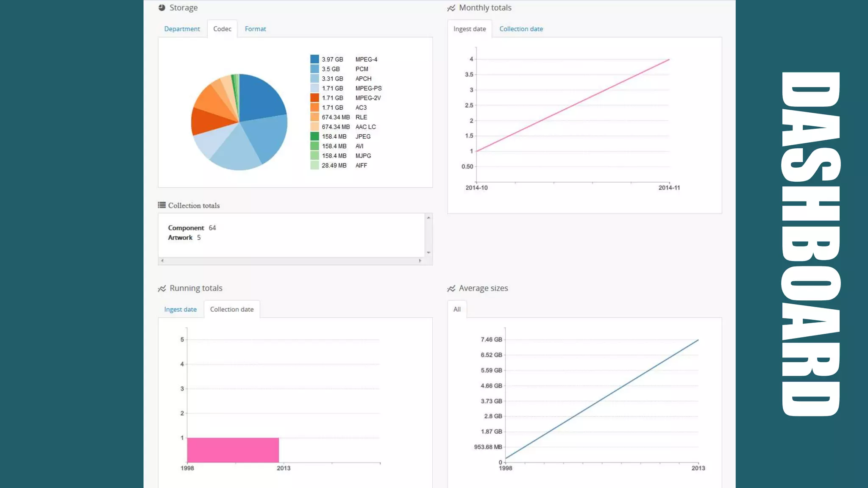Select the All tab in Average sizes
Screen dimensions: 868x488
457,309
